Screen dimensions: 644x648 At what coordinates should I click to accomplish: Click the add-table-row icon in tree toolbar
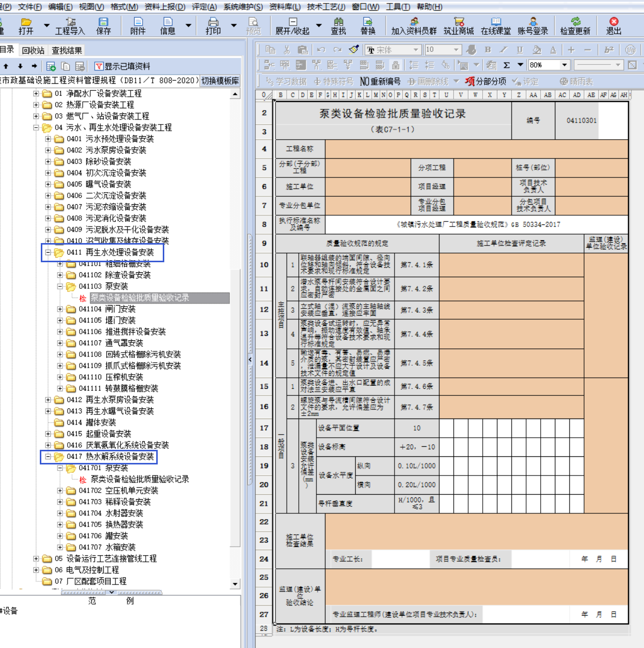(x=51, y=66)
